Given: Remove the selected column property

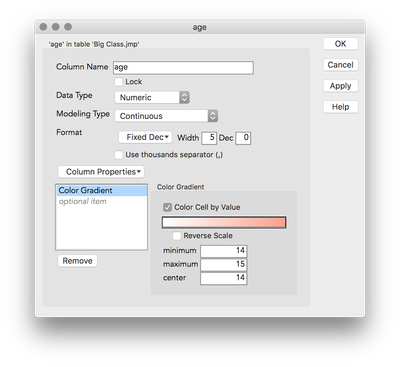Looking at the screenshot, I should point(77,261).
